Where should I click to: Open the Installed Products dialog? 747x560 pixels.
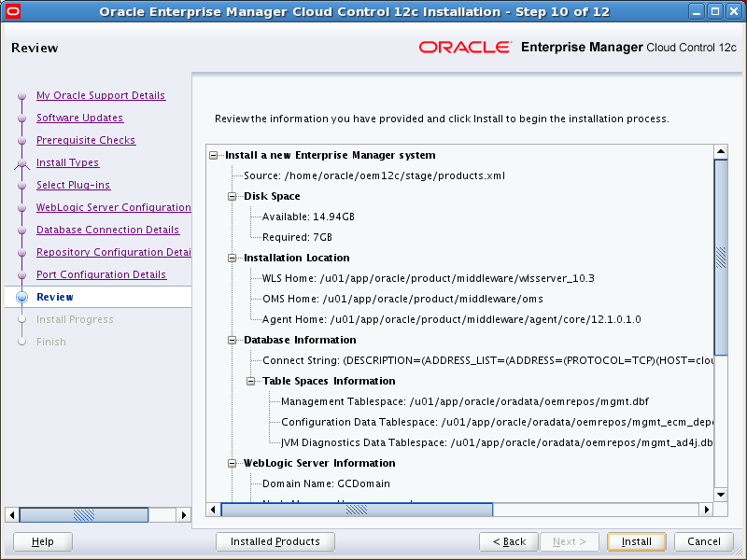[x=275, y=541]
